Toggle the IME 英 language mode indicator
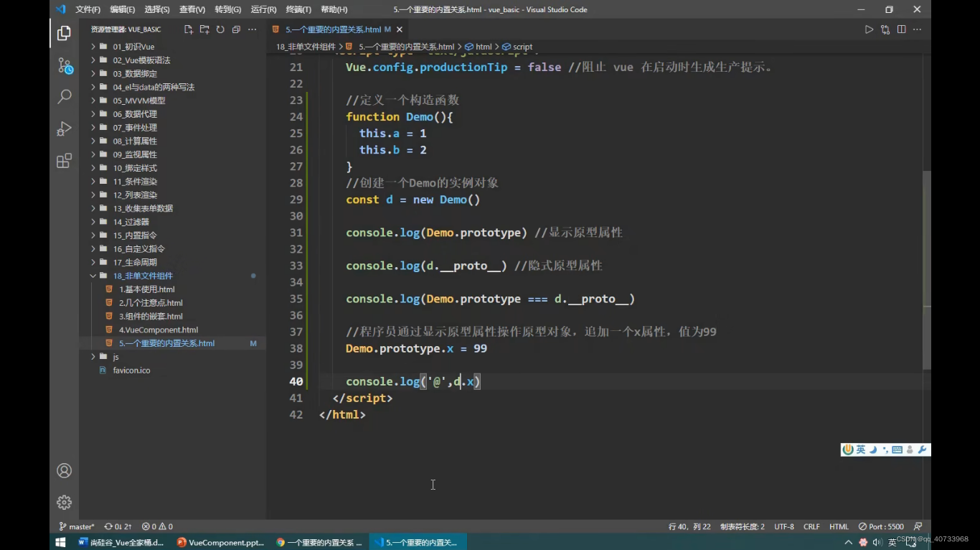Screen dimensions: 980x550 [861, 449]
